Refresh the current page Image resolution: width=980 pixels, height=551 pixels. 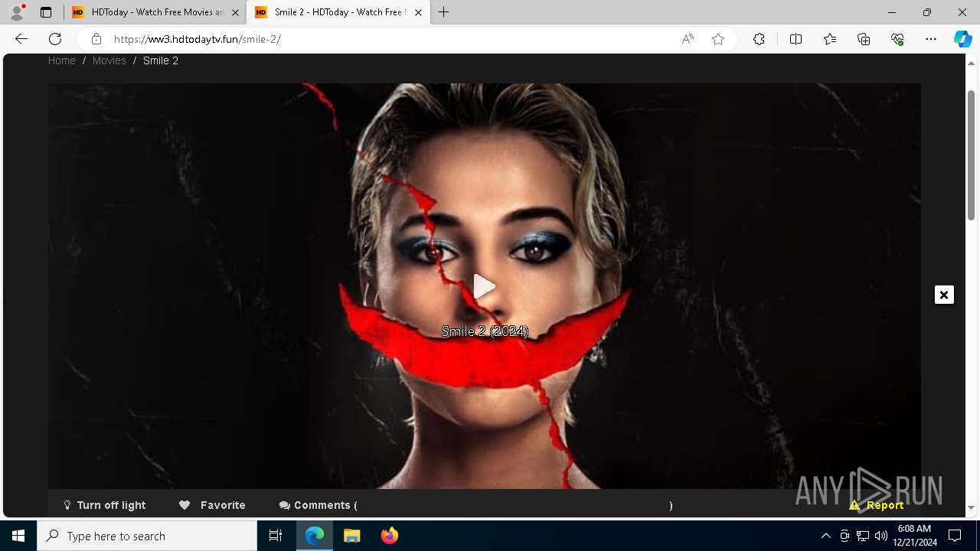click(55, 39)
